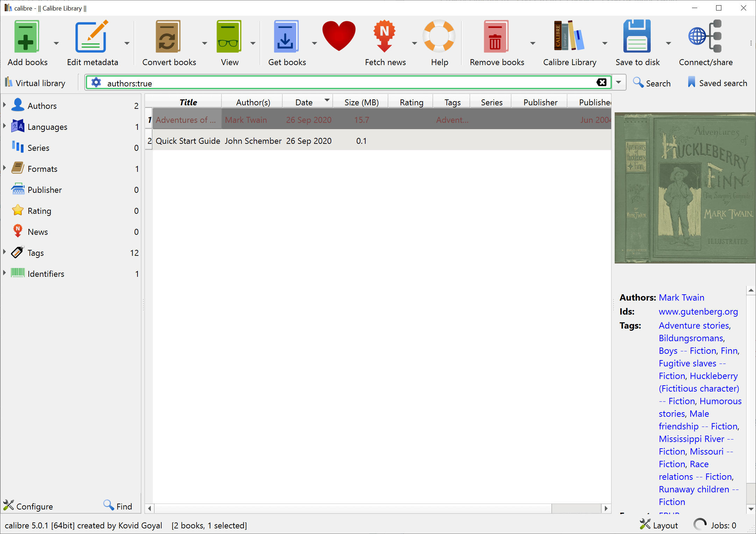Open the Saved search button
Viewport: 756px width, 534px height.
pos(717,83)
